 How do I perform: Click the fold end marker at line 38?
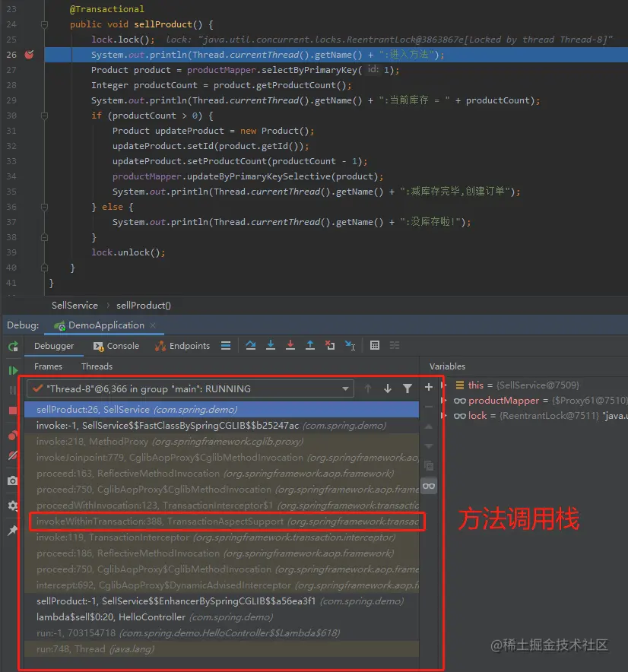tap(44, 237)
